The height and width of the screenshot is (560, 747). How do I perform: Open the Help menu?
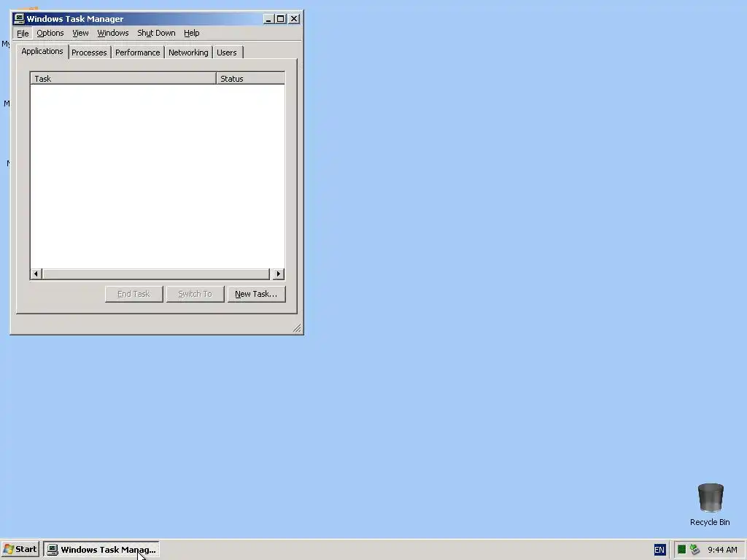click(192, 33)
